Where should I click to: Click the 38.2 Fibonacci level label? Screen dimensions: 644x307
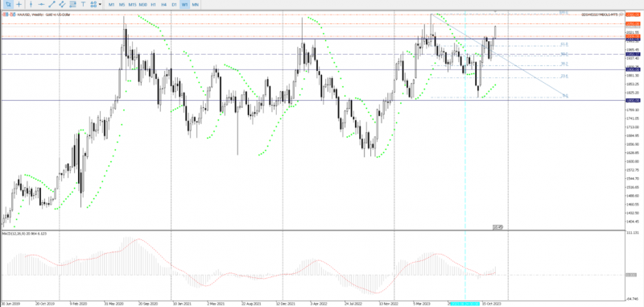[x=564, y=64]
